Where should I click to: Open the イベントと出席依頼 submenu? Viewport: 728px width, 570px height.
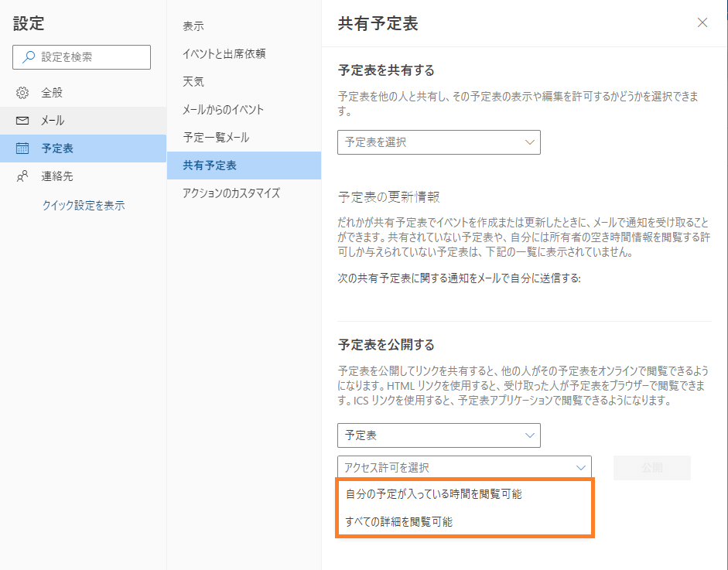point(244,54)
